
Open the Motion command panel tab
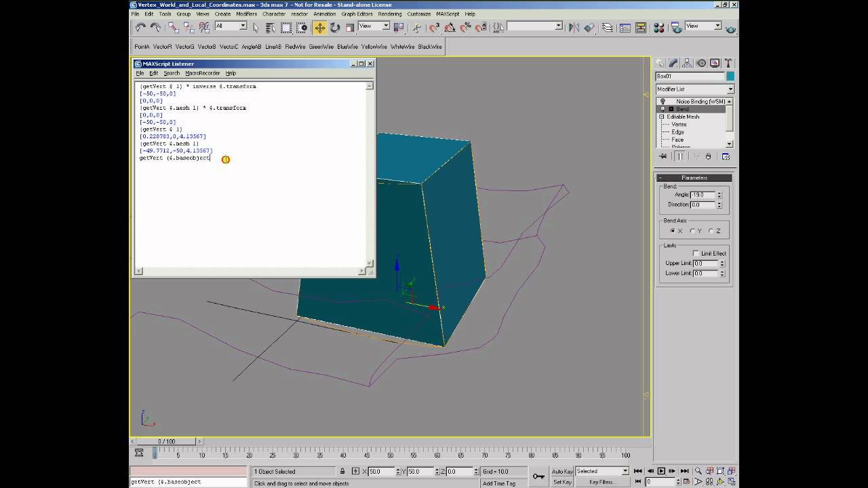[701, 63]
